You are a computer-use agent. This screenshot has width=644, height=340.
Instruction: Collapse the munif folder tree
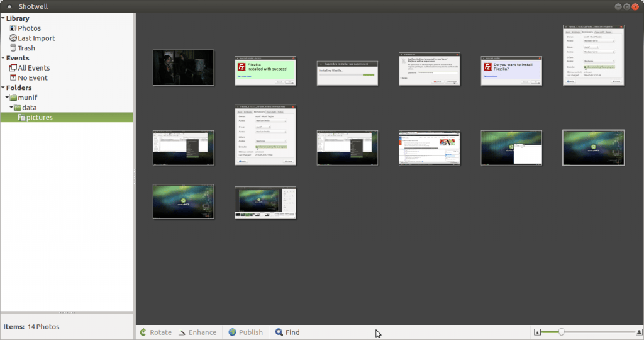click(x=8, y=98)
